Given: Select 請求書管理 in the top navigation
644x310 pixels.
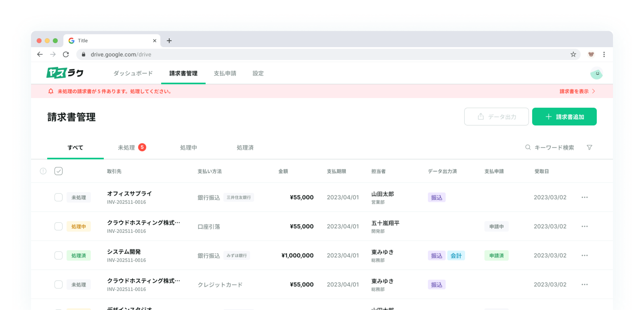Looking at the screenshot, I should [183, 73].
